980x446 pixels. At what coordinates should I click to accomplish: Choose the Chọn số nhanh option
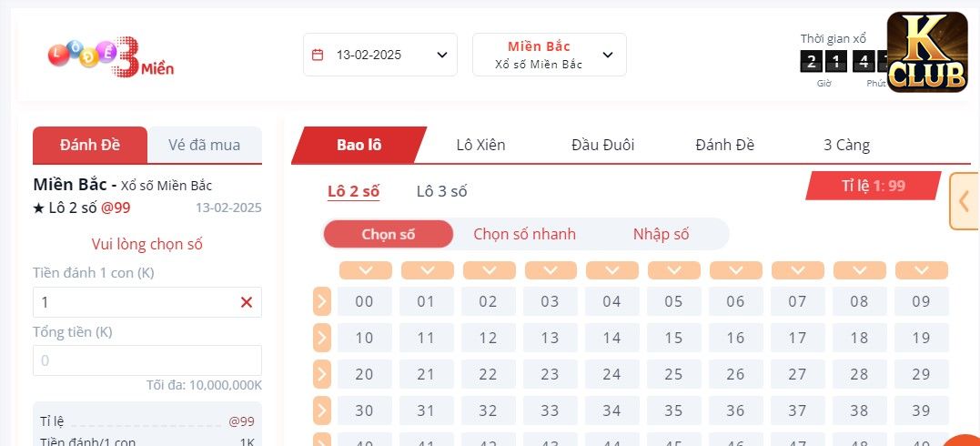524,234
